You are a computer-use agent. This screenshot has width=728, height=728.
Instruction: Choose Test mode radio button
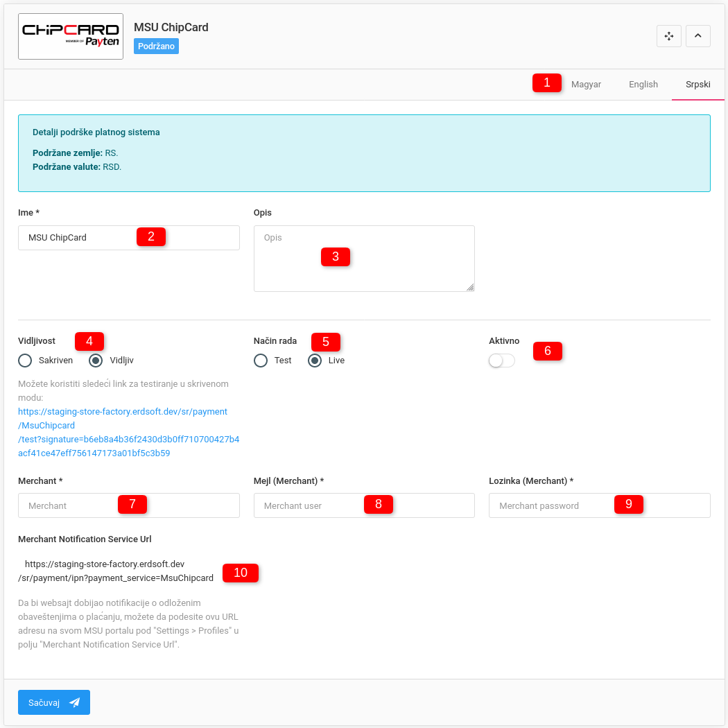tap(261, 361)
